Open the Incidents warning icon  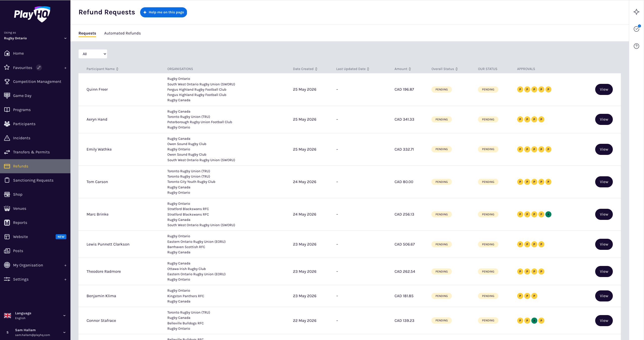7,138
